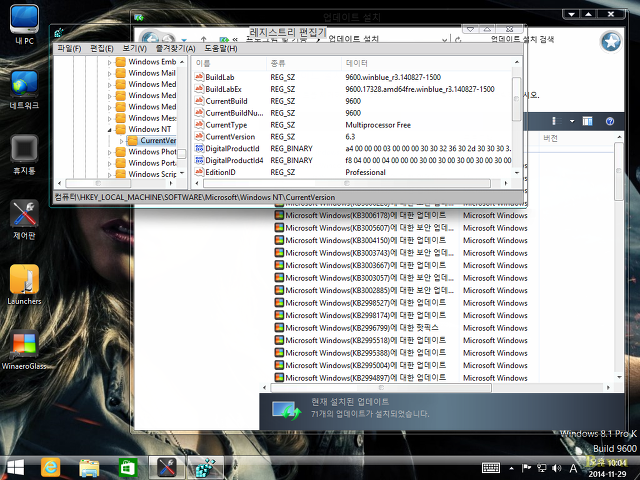The height and width of the screenshot is (480, 640).
Task: Collapse the Windows NT tree node
Action: click(109, 130)
